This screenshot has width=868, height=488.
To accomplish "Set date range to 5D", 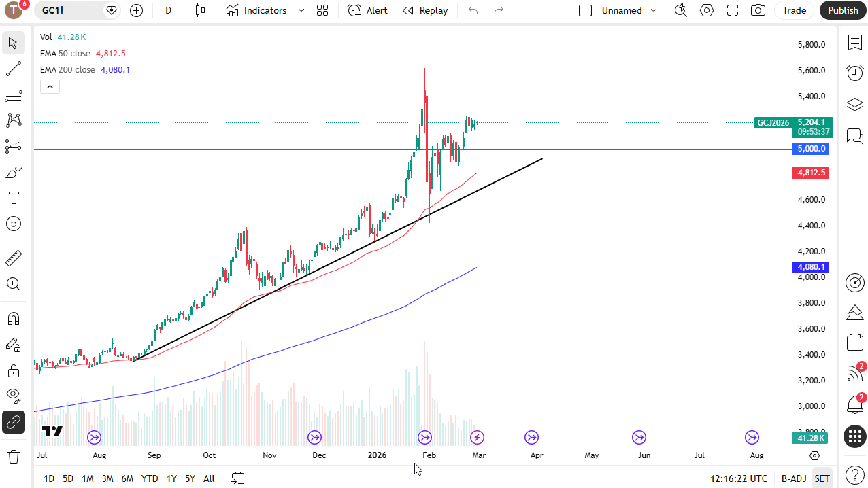I will pyautogui.click(x=68, y=478).
